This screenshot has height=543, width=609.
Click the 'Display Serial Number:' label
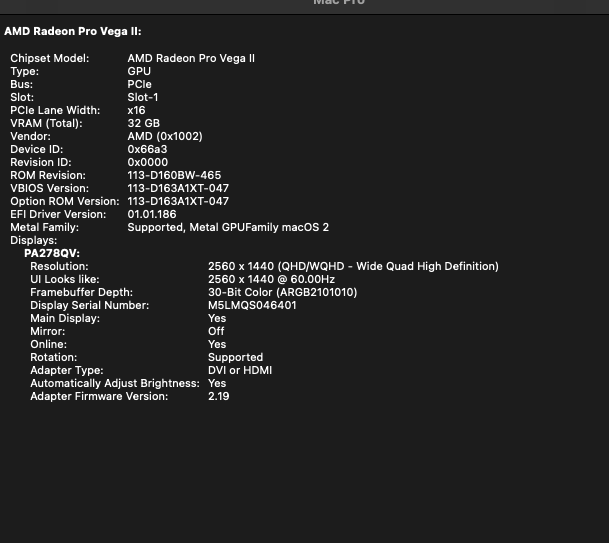[89, 306]
